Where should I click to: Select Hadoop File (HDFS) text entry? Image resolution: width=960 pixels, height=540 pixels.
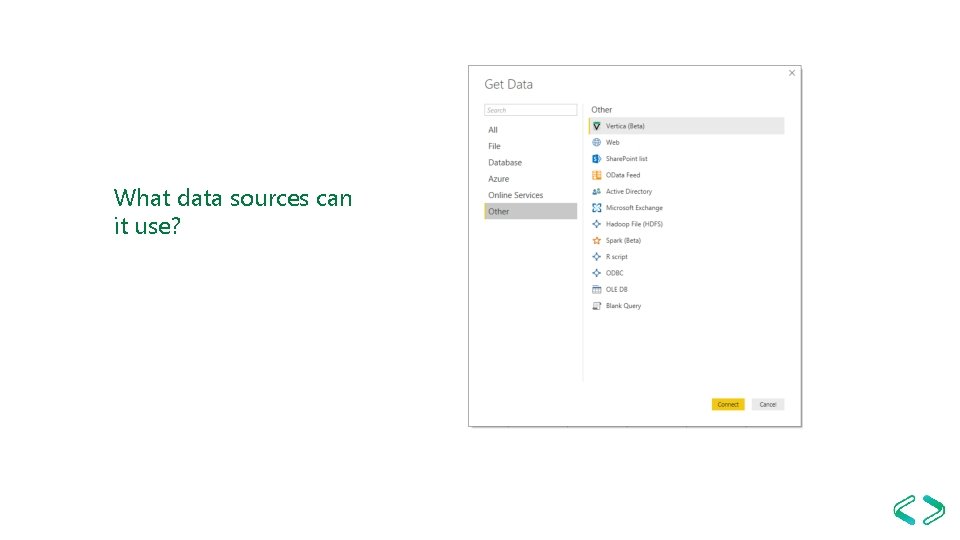(x=634, y=224)
